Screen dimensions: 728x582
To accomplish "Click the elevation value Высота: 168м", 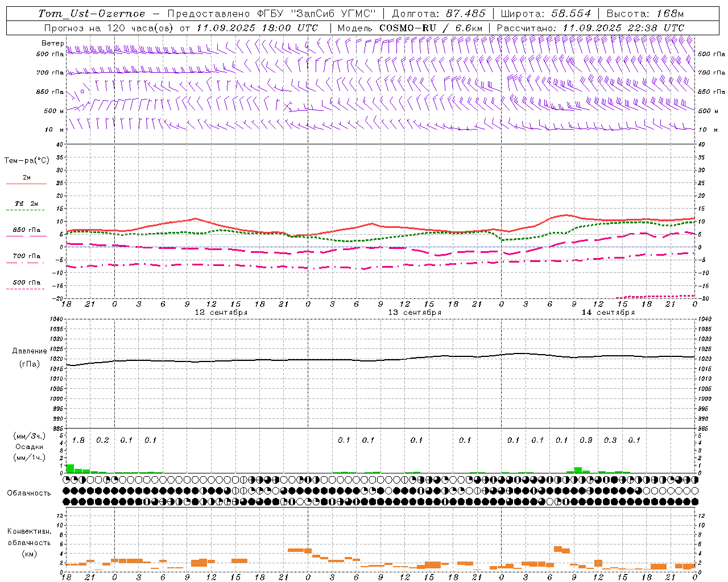I will [645, 14].
